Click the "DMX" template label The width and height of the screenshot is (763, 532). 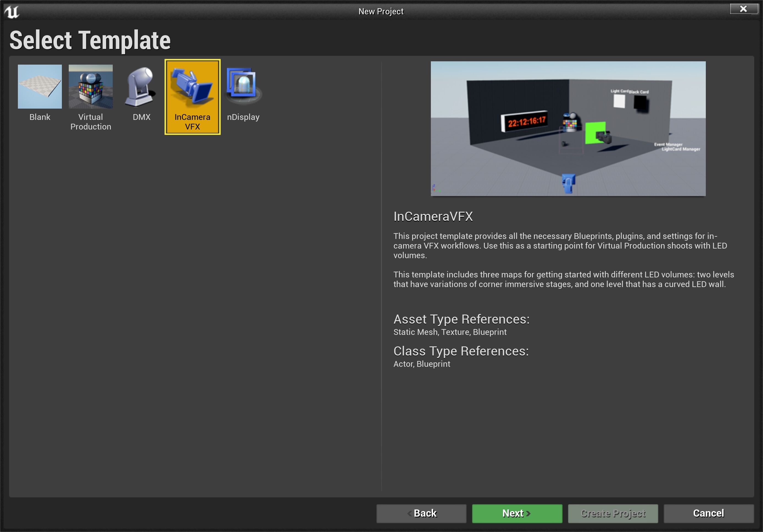[x=141, y=117]
